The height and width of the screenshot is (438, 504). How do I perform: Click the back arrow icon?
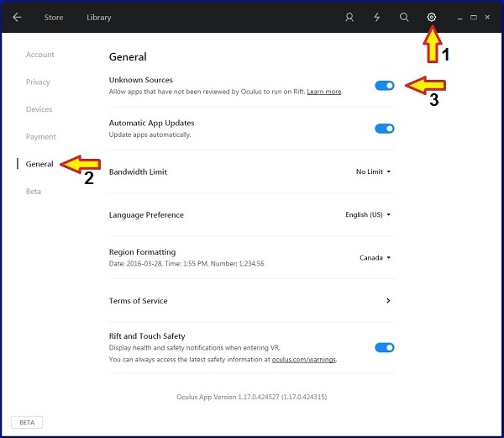[17, 17]
